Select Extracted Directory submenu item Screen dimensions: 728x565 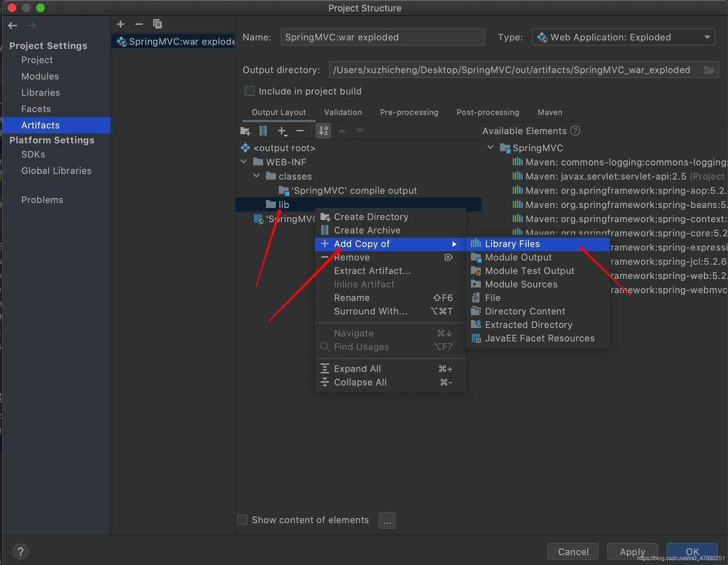(538, 325)
